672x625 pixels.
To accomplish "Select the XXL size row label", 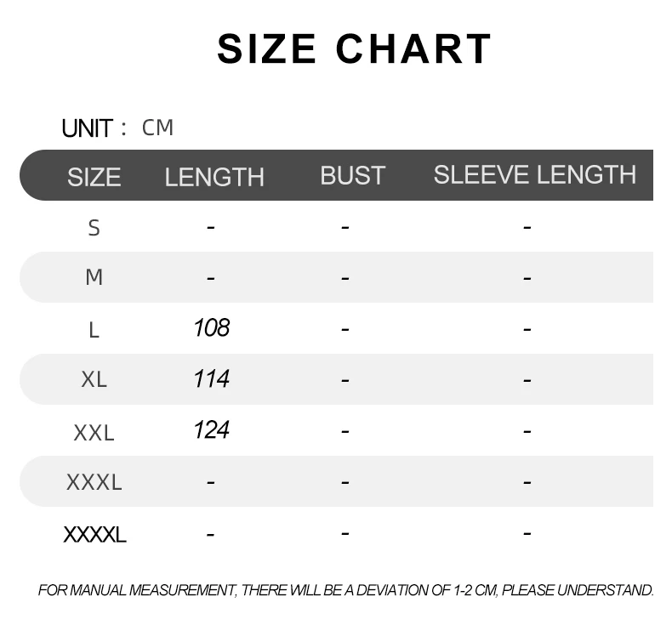I will coord(94,433).
